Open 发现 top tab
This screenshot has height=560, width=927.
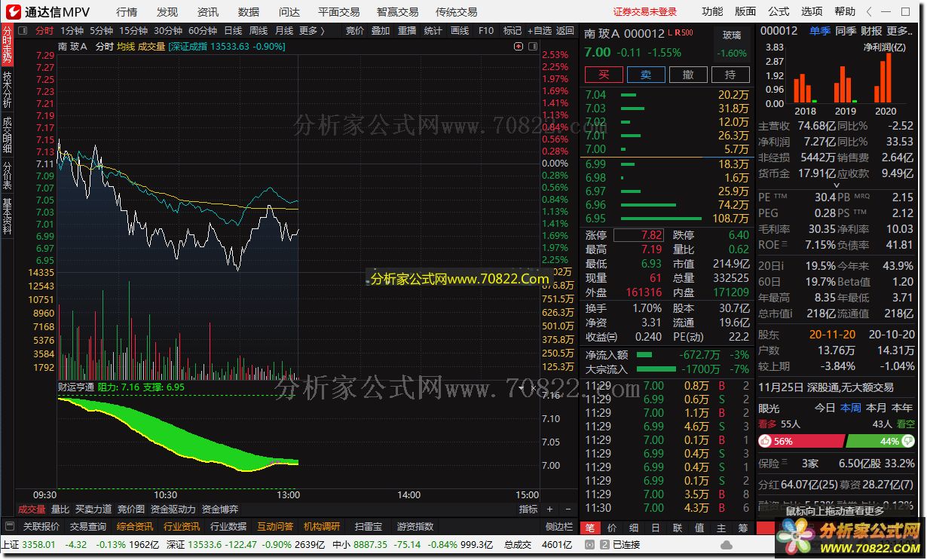(167, 12)
